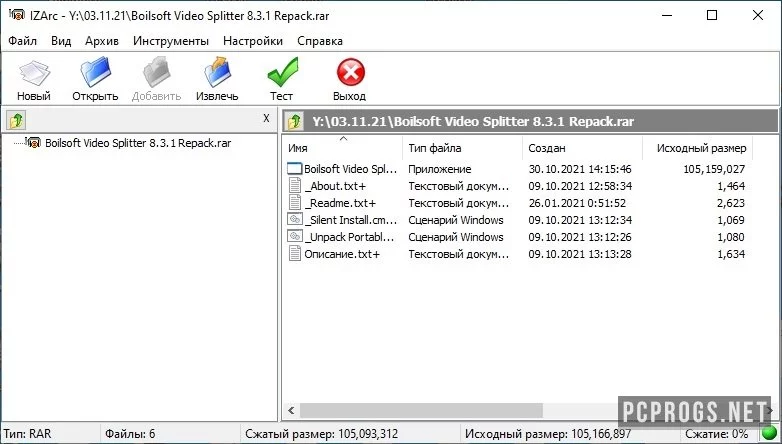Image resolution: width=782 pixels, height=444 pixels.
Task: Open the Настройки menu
Action: click(x=253, y=41)
